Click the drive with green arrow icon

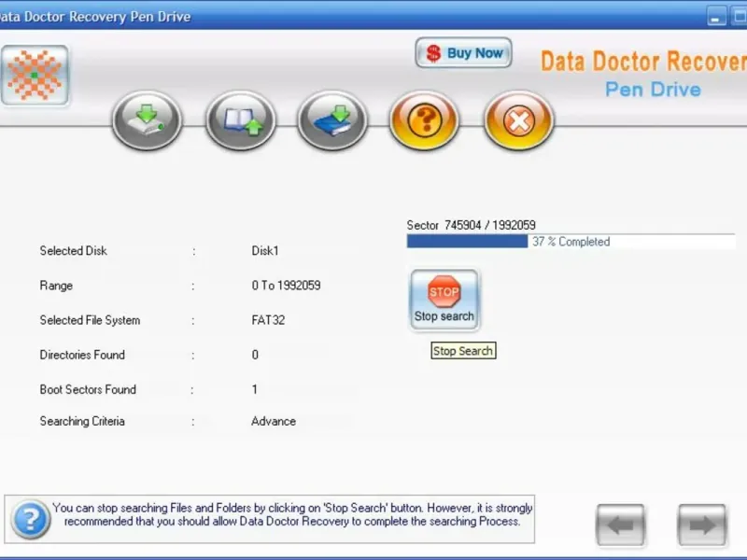(x=148, y=120)
